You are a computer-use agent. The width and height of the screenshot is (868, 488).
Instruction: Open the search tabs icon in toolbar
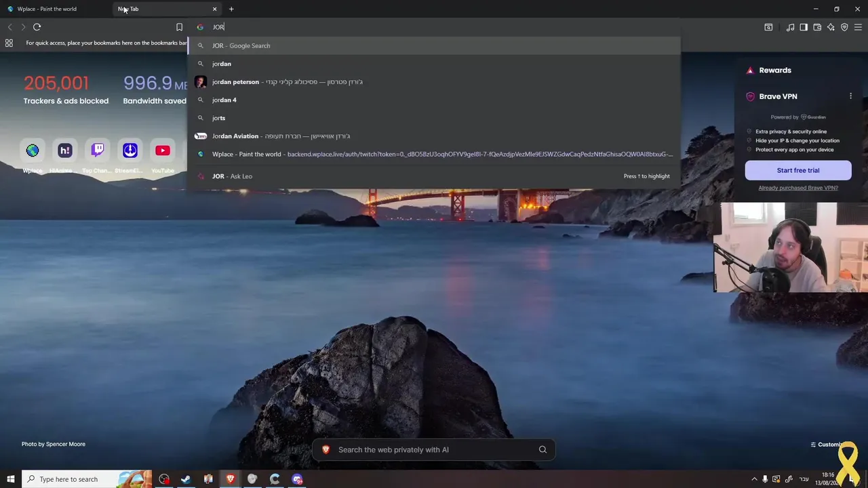[x=768, y=27]
